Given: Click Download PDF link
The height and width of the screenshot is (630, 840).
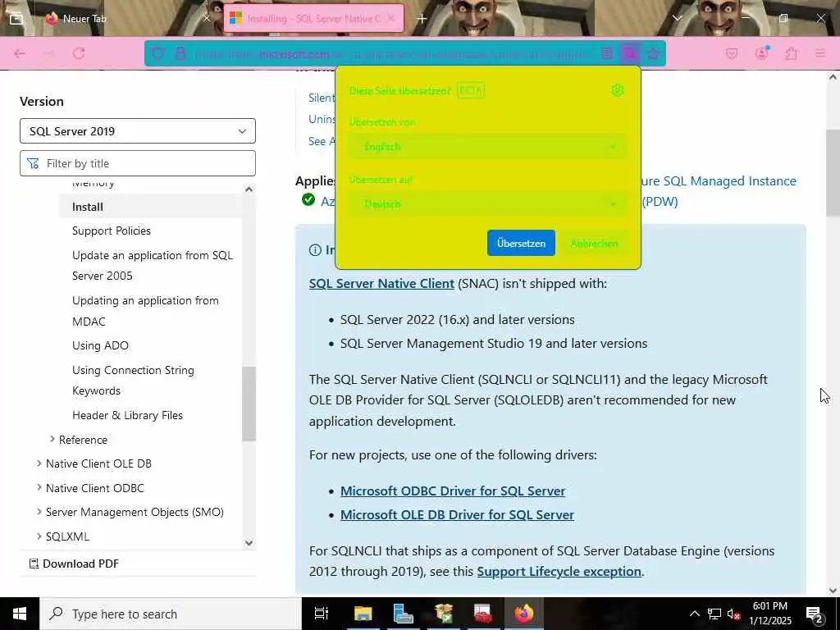Looking at the screenshot, I should [74, 564].
